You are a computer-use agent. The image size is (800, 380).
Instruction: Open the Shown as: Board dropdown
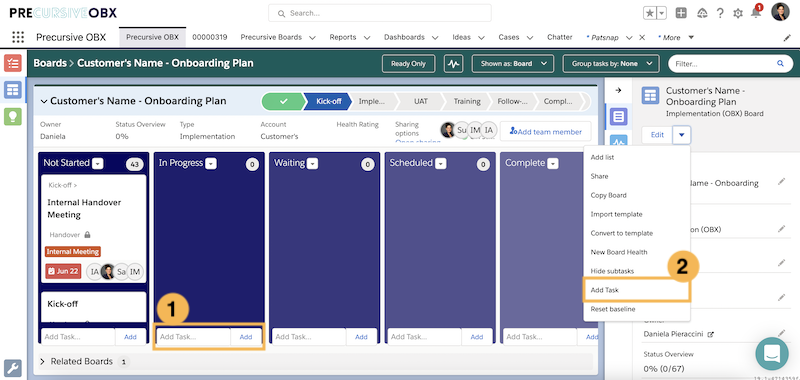click(513, 64)
